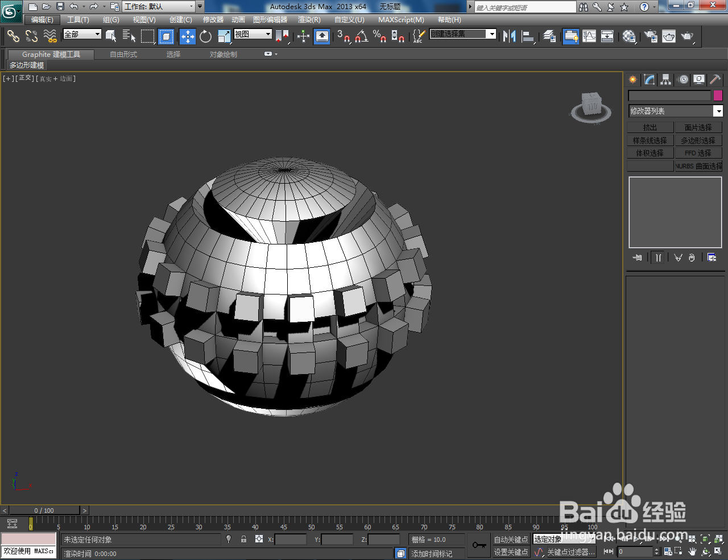Open the Utilities panel hammer icon

tap(715, 80)
